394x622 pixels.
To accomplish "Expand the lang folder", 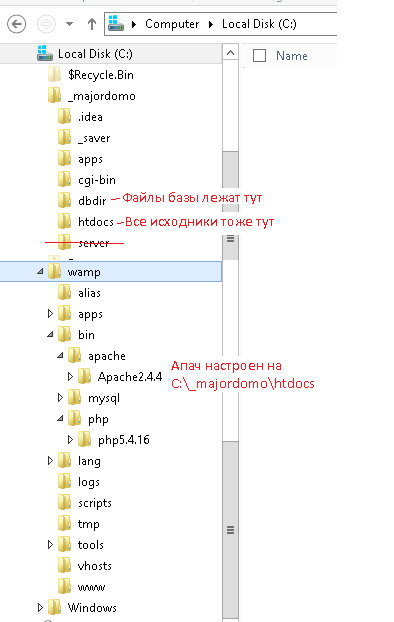I will 50,461.
